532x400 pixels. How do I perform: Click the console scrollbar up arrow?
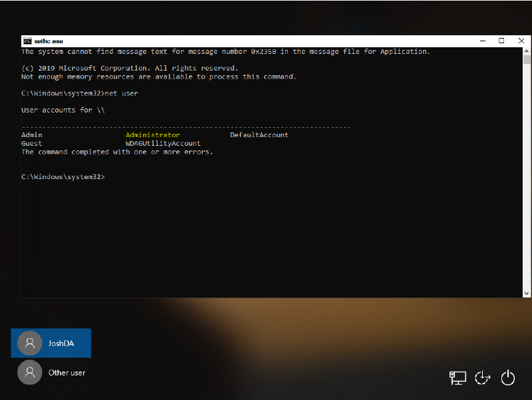point(525,52)
